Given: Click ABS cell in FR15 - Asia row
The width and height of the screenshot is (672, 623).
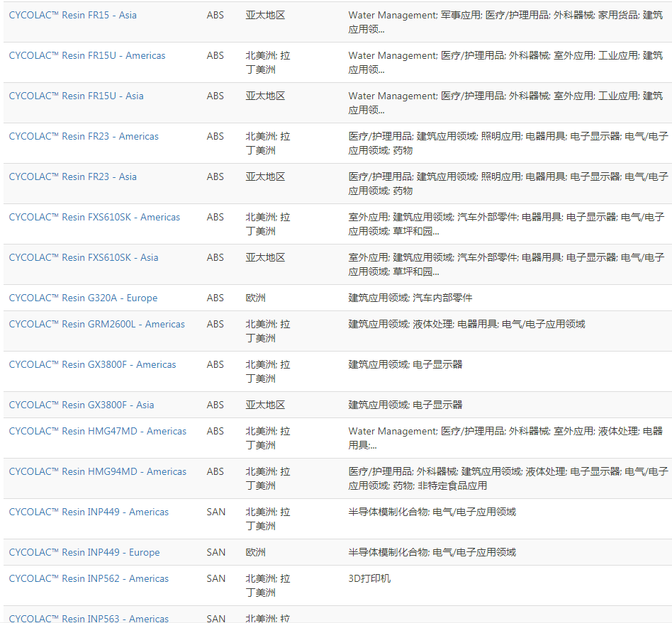Looking at the screenshot, I should 215,15.
